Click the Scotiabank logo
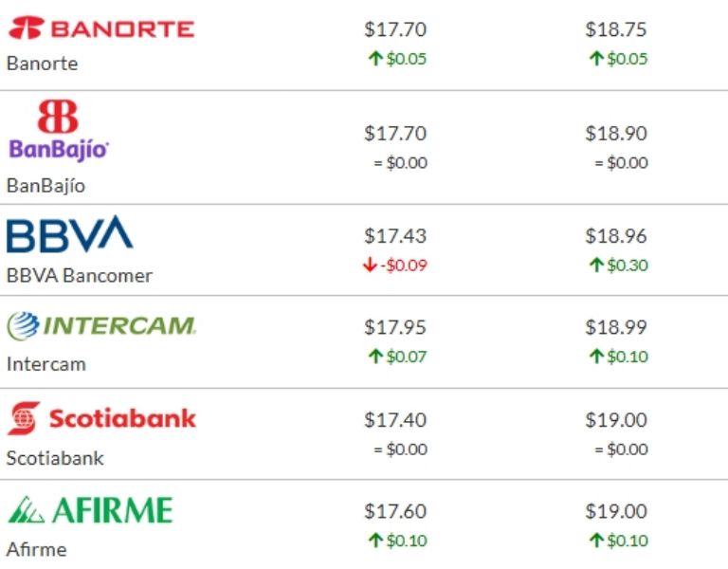This screenshot has height=569, width=728. click(x=101, y=418)
